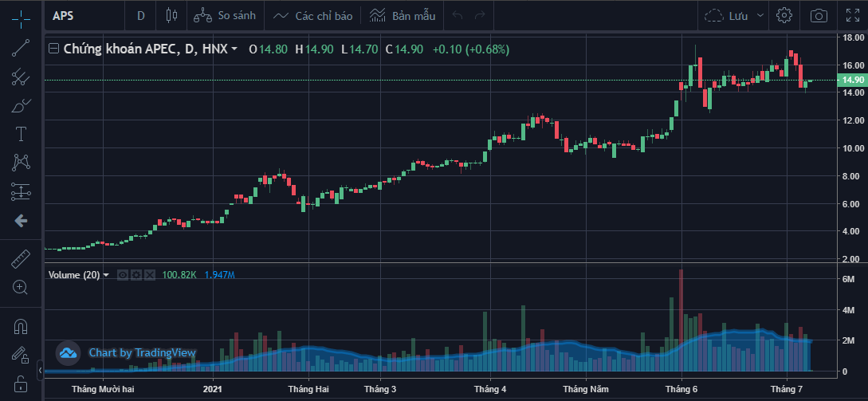Take a chart snapshot with camera icon
Screen dimensions: 868x401
(818, 15)
